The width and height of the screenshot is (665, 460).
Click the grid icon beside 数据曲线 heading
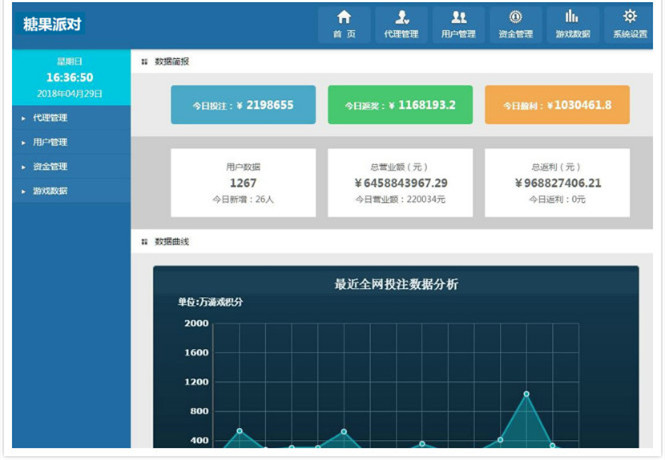(x=144, y=242)
